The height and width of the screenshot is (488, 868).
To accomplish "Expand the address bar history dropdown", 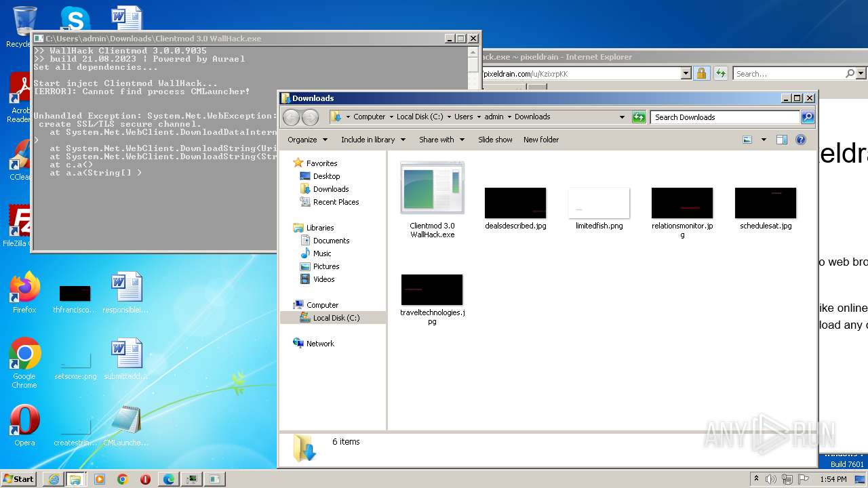I will coord(622,117).
